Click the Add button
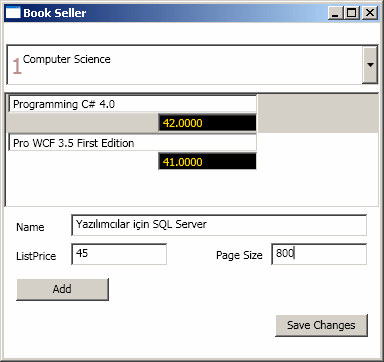 pos(62,289)
